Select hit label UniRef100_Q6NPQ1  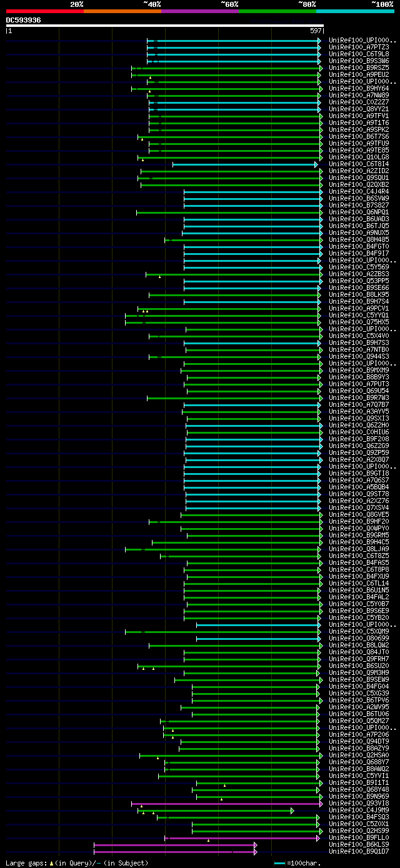359,212
